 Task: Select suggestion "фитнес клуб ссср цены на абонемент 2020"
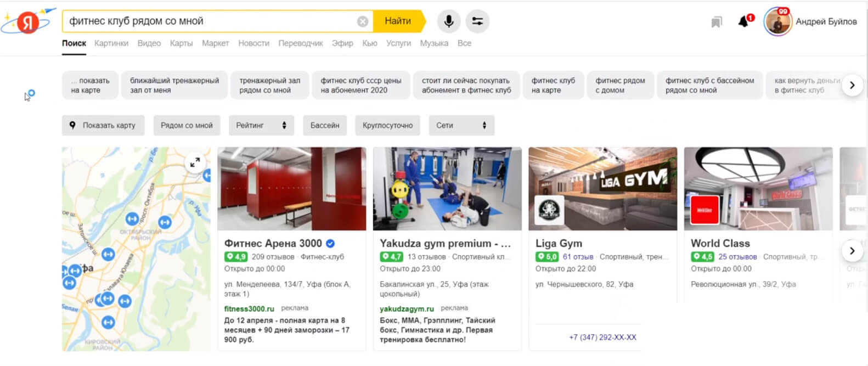[361, 85]
